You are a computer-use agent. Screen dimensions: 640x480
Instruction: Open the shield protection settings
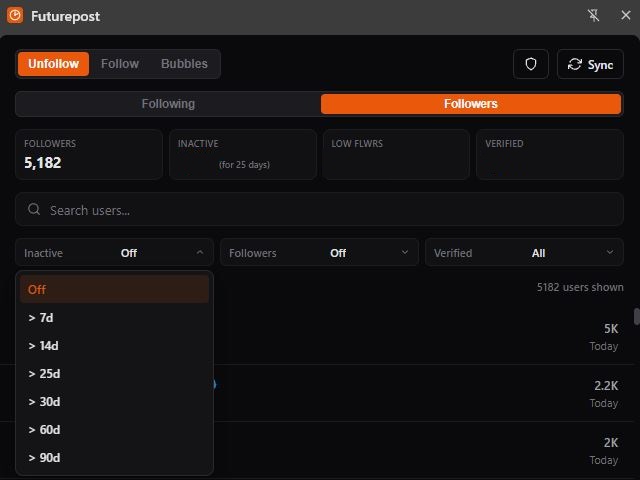click(531, 64)
